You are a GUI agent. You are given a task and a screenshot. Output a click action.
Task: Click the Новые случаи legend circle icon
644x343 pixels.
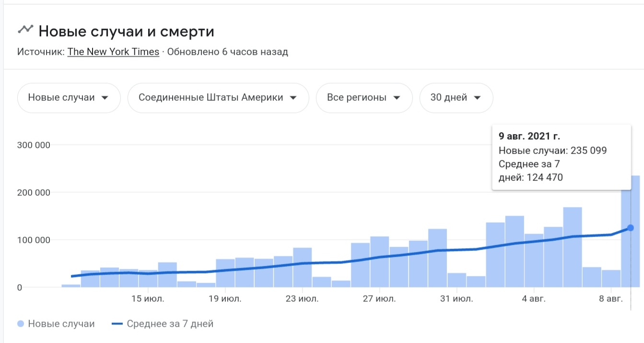pos(20,324)
